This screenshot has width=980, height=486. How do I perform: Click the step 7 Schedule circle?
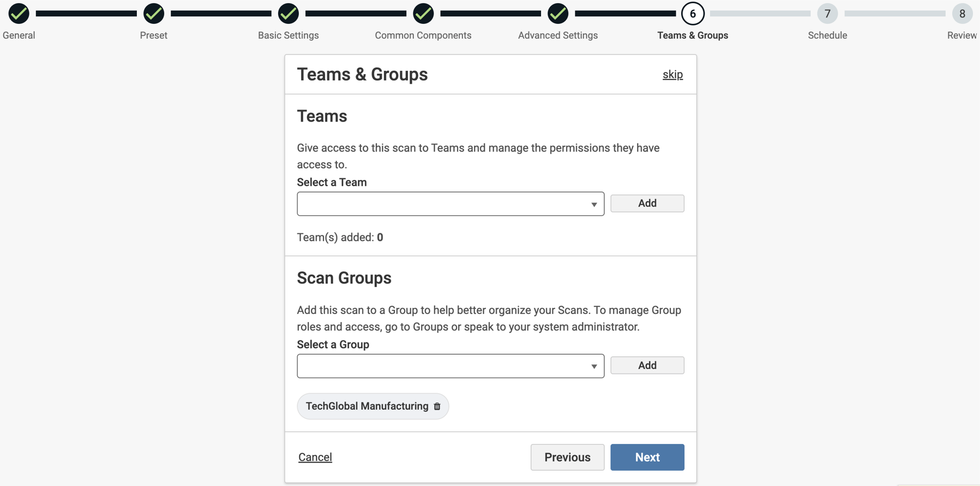pos(827,14)
